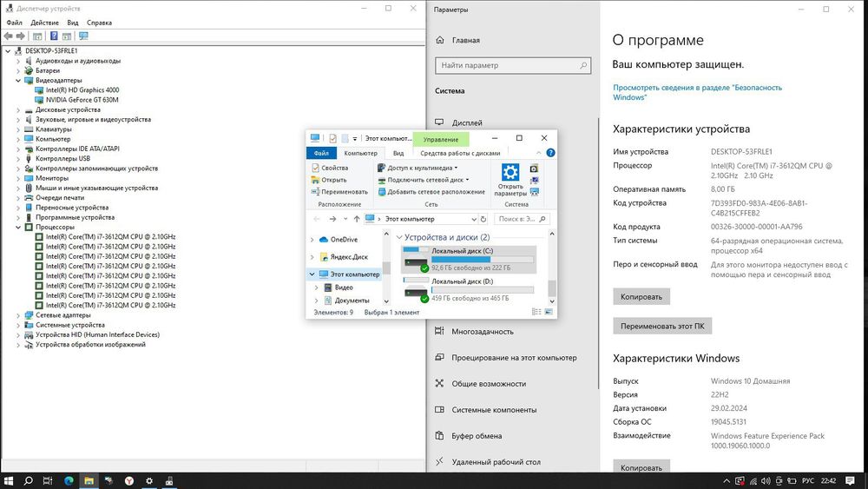Switch Explorer to the large icons view icon

pyautogui.click(x=549, y=312)
